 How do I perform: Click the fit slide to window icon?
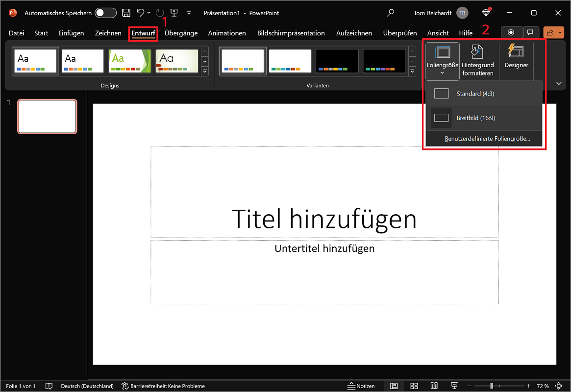(x=559, y=386)
